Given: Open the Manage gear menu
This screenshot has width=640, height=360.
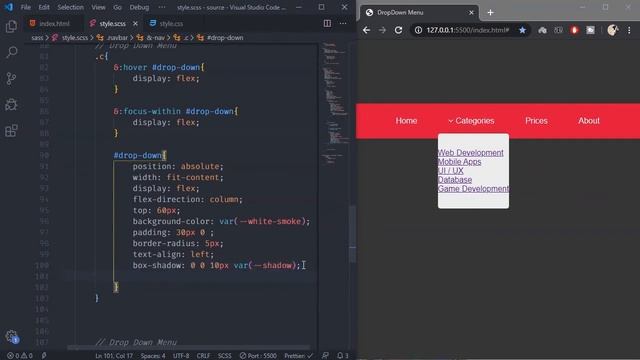Looking at the screenshot, I should click(x=11, y=336).
